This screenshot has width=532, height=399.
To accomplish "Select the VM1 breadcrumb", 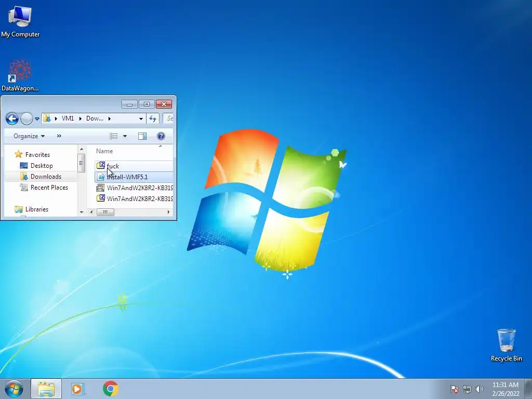I will 68,118.
